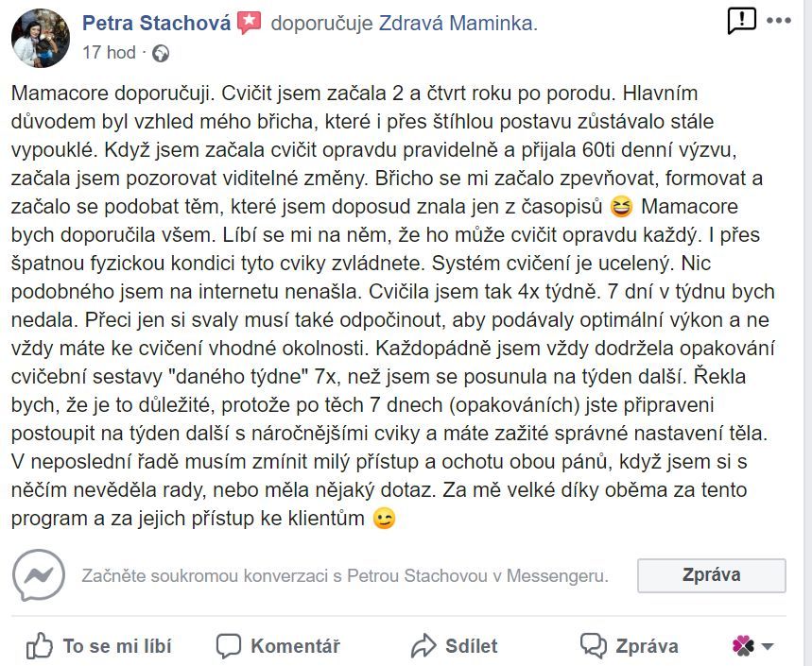Visit the Zdravá Maminka page link
812x666 pixels.
coord(458,24)
